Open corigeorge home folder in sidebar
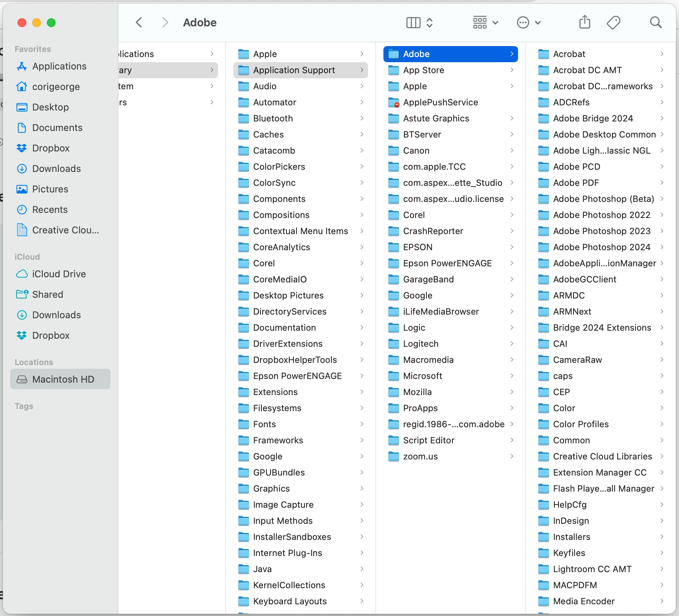 click(x=60, y=87)
